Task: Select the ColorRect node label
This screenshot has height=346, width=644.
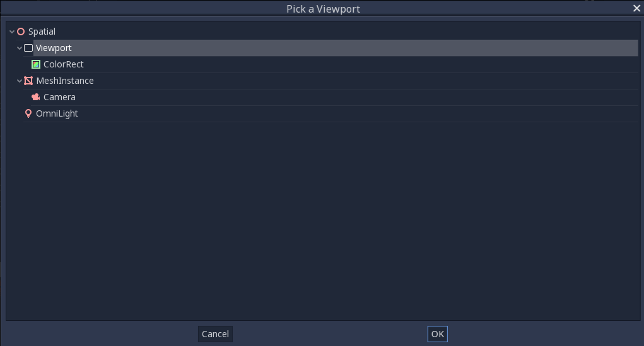Action: point(63,64)
